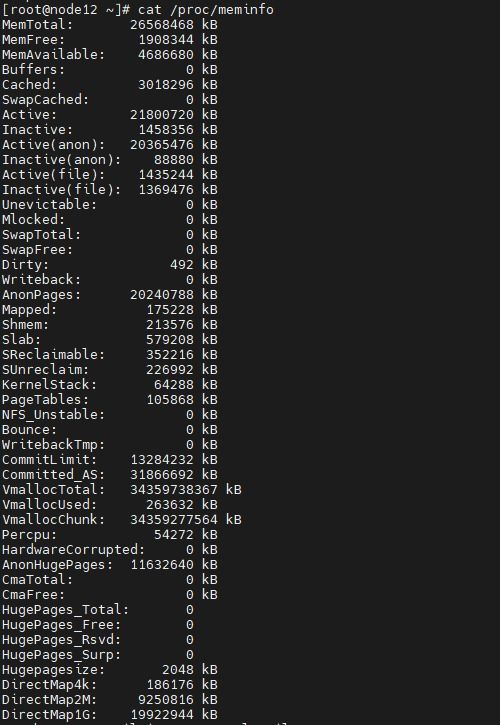Click the VmallocTotal value 34359738367
The height and width of the screenshot is (725, 500).
pos(174,490)
